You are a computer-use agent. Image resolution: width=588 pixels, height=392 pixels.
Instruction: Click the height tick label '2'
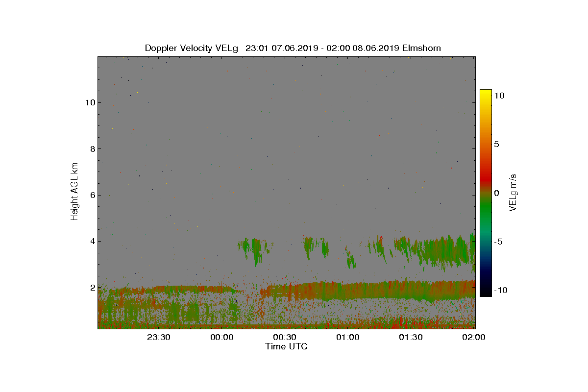tap(92, 287)
